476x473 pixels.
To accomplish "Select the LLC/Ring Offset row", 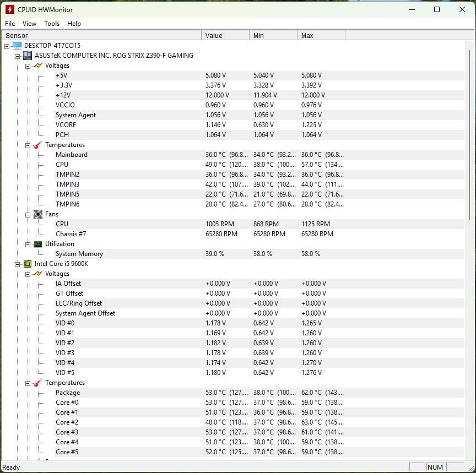I will tap(259, 303).
